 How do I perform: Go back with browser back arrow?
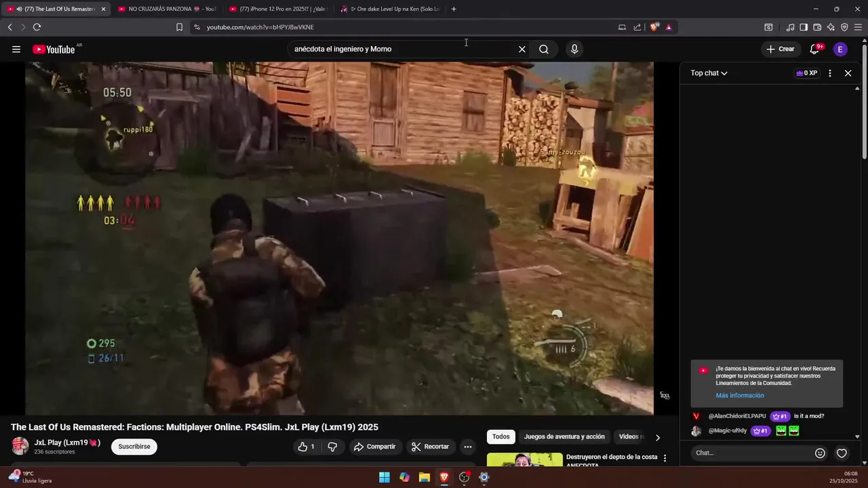click(9, 27)
